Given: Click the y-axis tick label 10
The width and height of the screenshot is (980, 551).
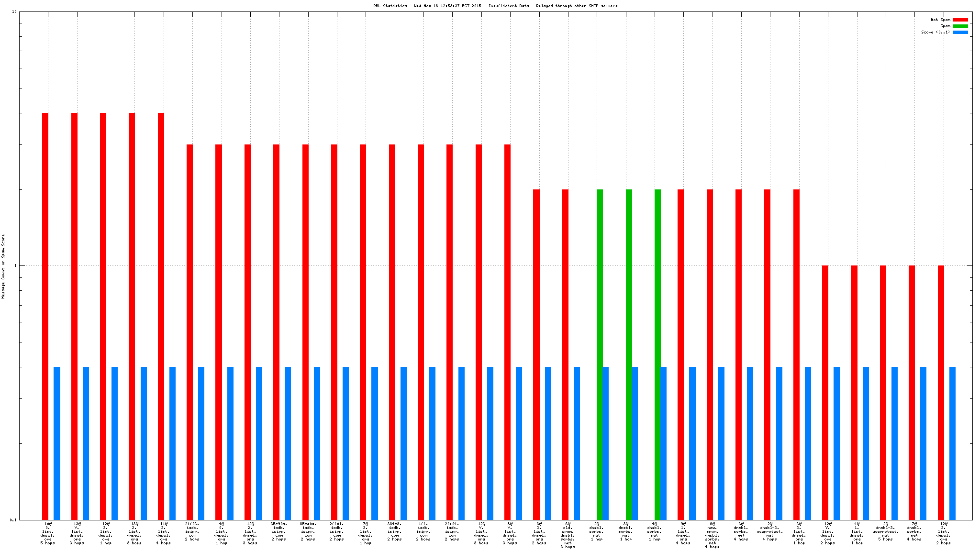Looking at the screenshot, I should point(14,12).
